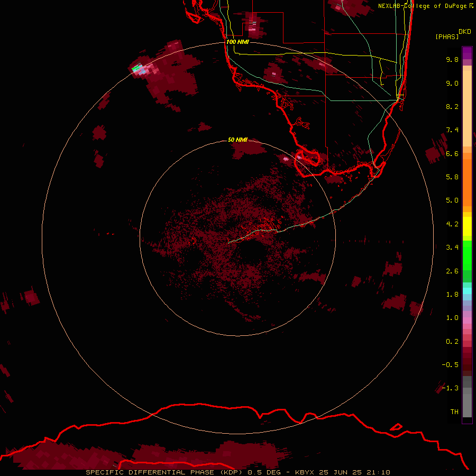Click the 8.2 value on the color scale
The width and height of the screenshot is (476, 476).
click(452, 106)
